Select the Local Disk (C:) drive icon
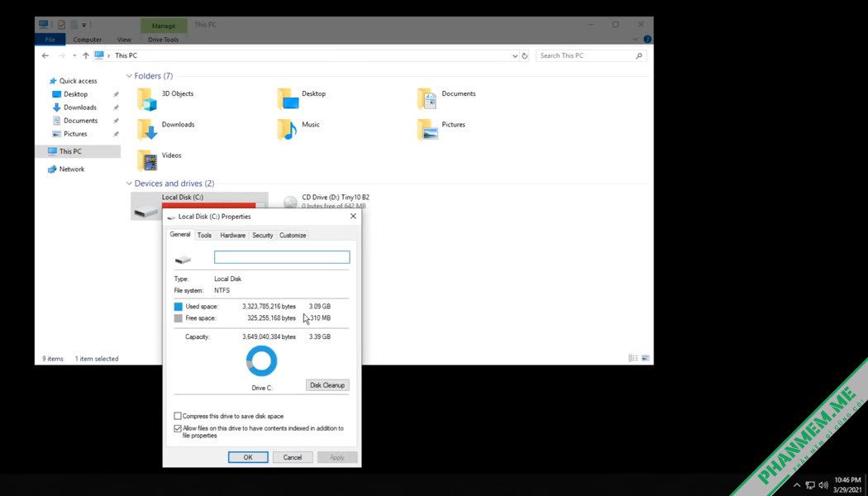This screenshot has height=496, width=868. click(x=146, y=210)
